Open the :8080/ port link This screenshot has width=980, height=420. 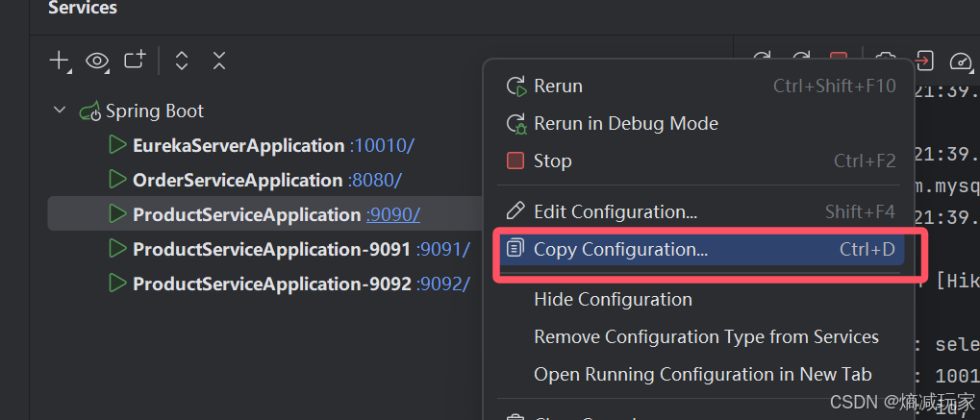(x=374, y=180)
